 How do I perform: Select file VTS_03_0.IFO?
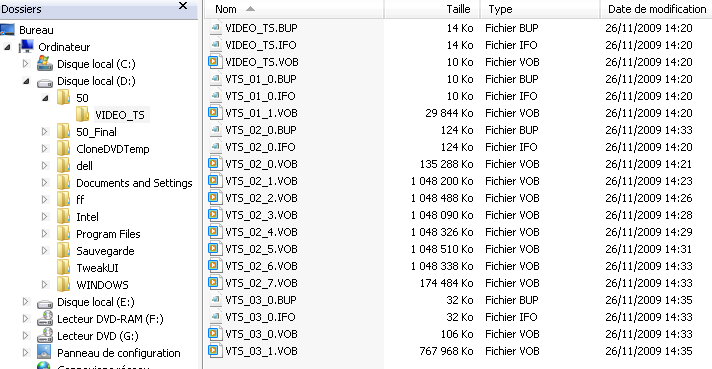point(260,317)
